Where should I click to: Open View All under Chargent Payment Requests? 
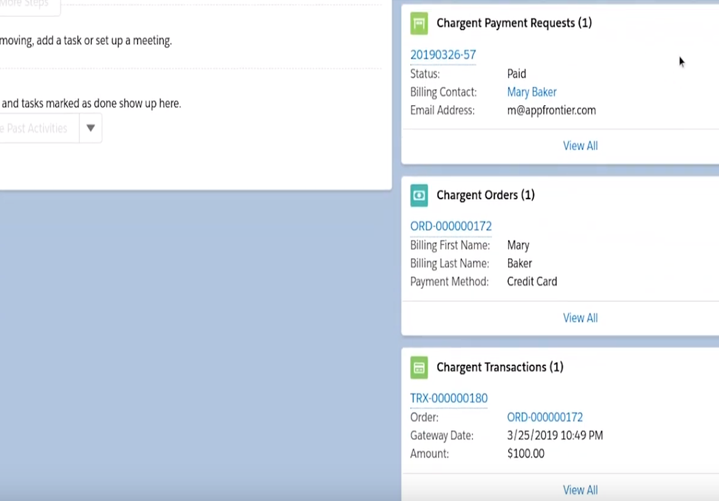pyautogui.click(x=580, y=146)
